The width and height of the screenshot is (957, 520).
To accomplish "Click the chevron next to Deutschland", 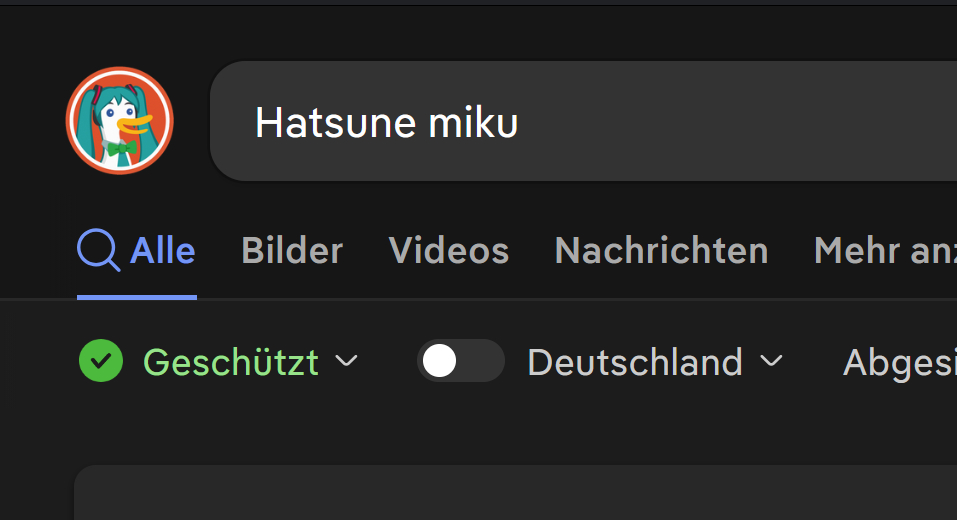I will click(771, 361).
